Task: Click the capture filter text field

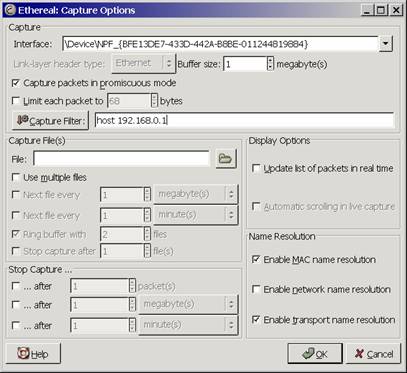Action: (x=244, y=120)
